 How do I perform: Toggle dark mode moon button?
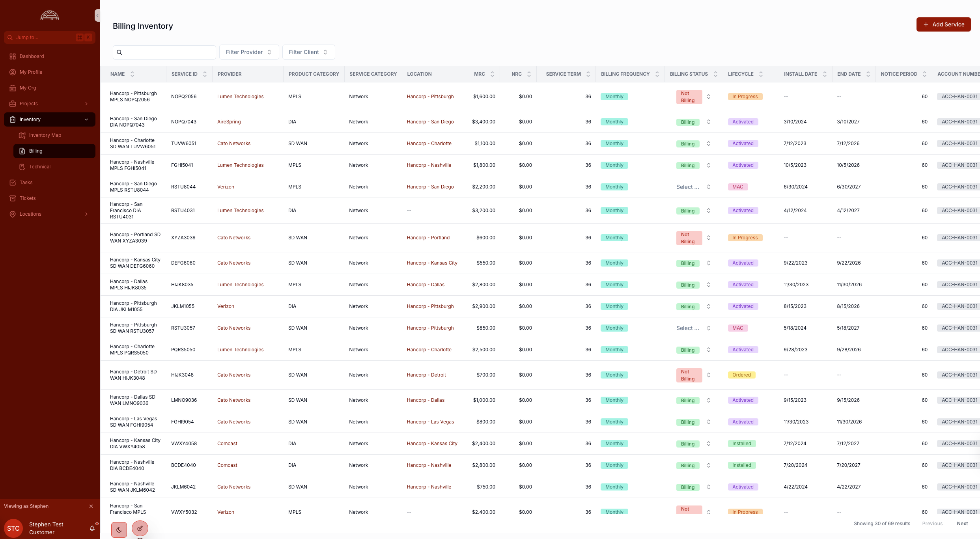click(119, 530)
